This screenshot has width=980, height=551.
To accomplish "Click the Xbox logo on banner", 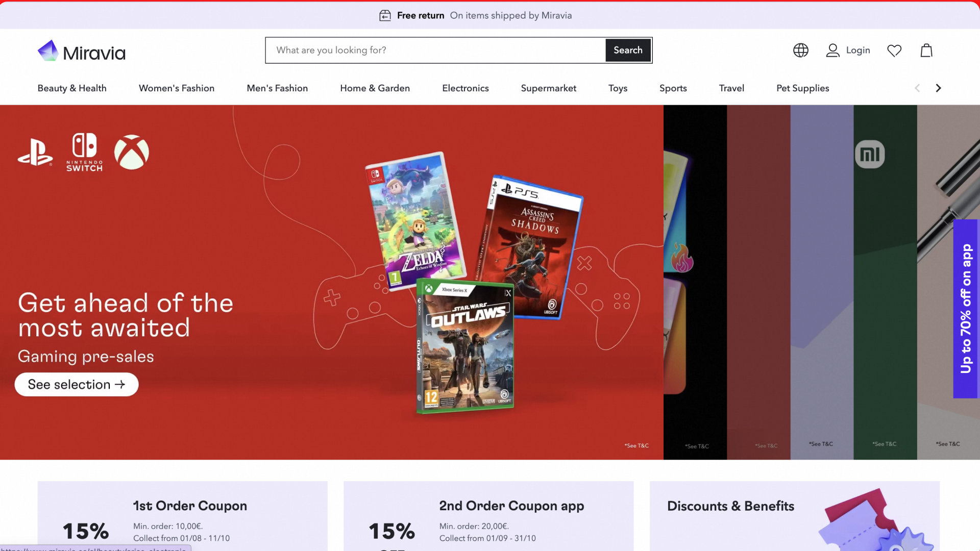I will point(132,152).
